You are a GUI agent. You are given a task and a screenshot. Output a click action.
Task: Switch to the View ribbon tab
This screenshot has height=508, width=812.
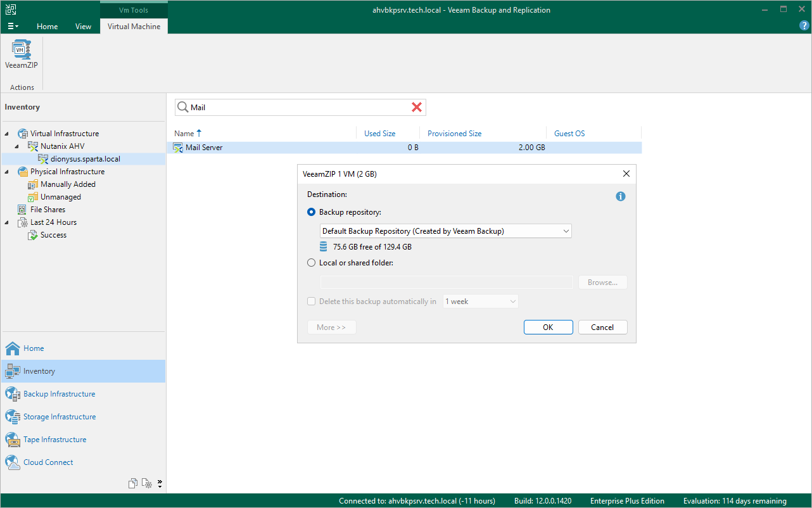click(x=83, y=27)
